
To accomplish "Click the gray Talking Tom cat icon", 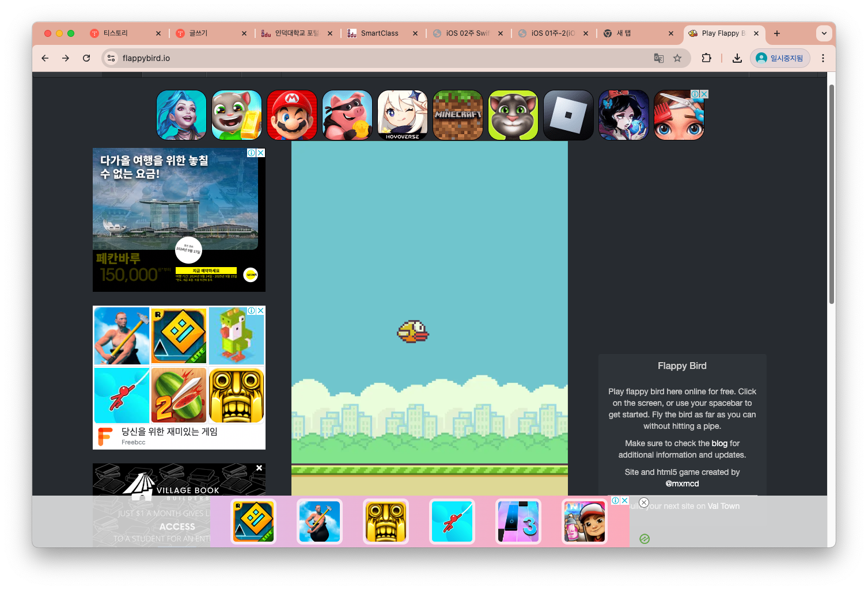I will [513, 115].
